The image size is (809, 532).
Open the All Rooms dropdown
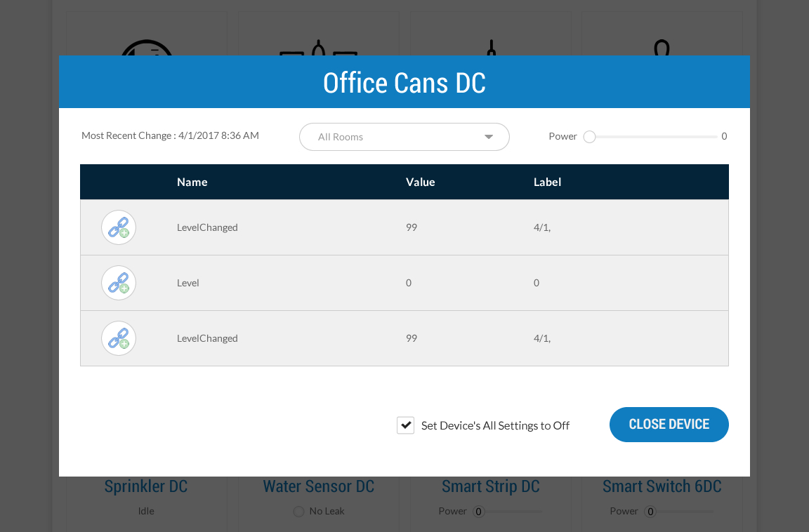point(404,137)
